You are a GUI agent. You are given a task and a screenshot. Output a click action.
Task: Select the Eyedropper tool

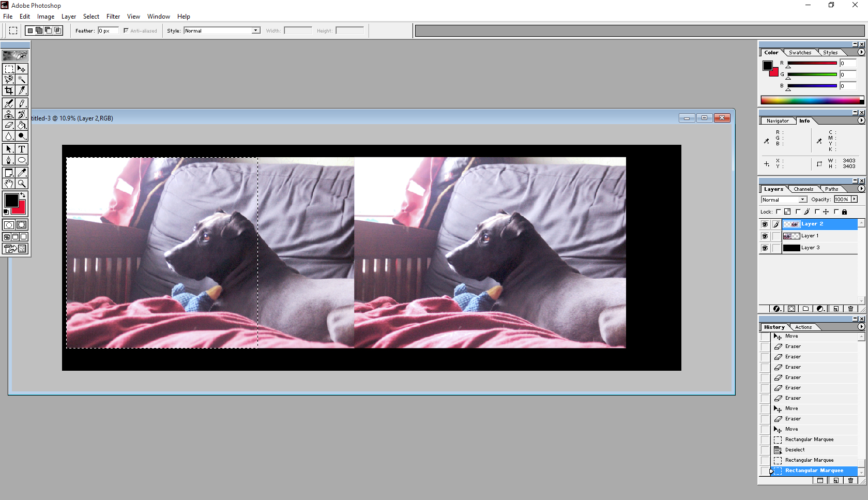click(x=22, y=173)
